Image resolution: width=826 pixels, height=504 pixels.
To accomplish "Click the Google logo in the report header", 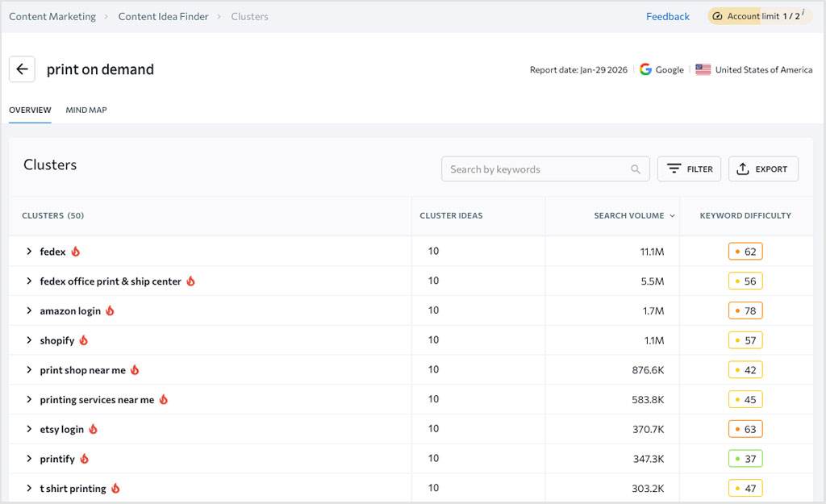I will 645,69.
